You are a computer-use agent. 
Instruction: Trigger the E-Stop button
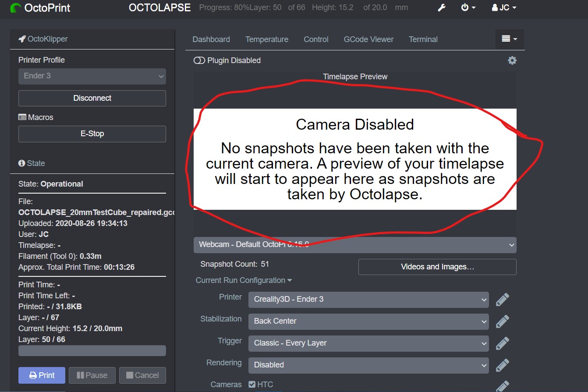pyautogui.click(x=92, y=134)
